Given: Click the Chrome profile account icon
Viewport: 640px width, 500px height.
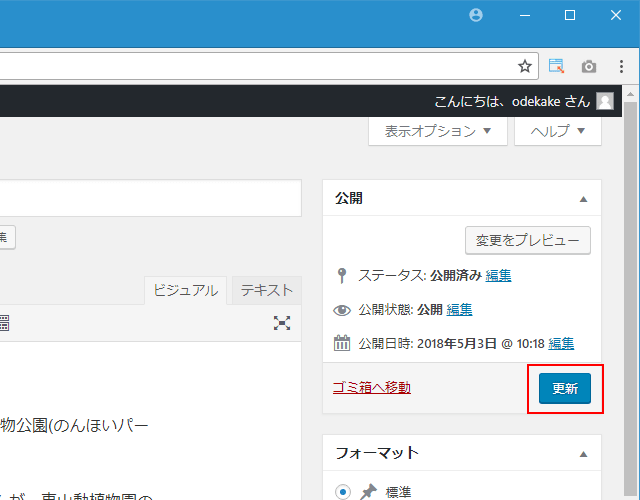Looking at the screenshot, I should 475,15.
